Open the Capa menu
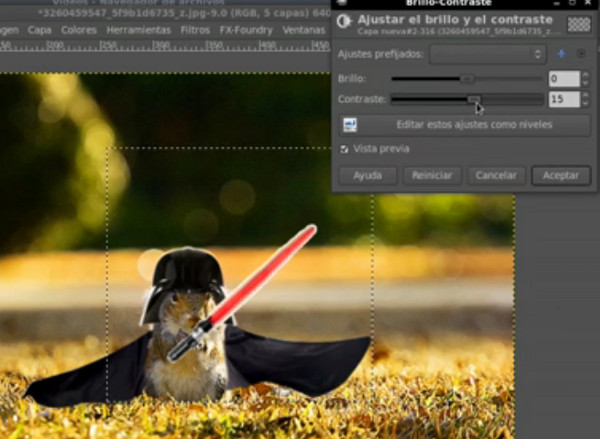Image resolution: width=600 pixels, height=439 pixels. (x=40, y=30)
